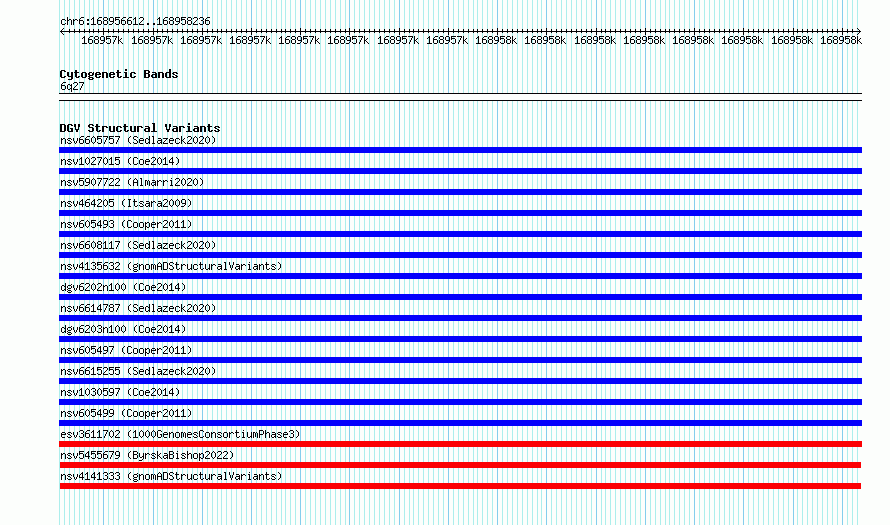Select the 6q27 band label
Image resolution: width=890 pixels, height=525 pixels.
point(72,86)
